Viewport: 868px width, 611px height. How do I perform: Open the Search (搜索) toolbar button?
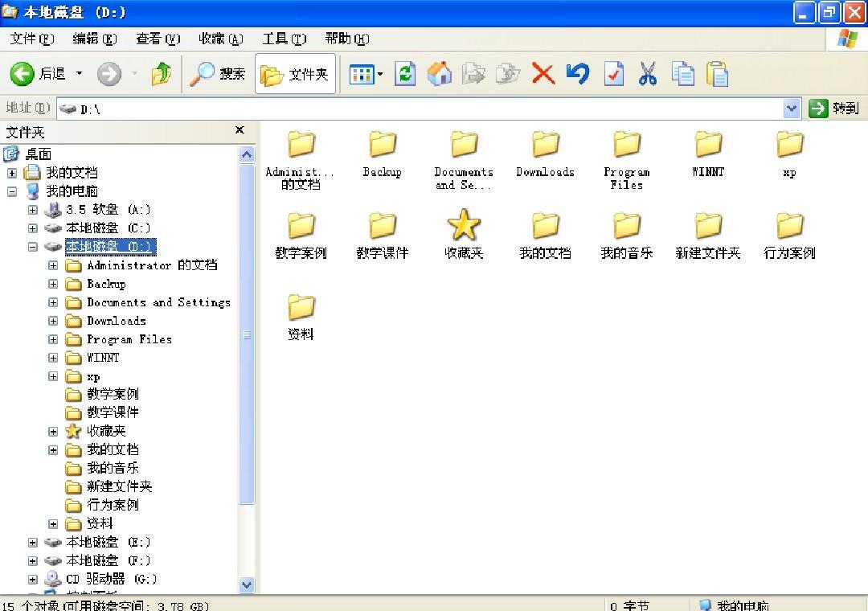pos(217,74)
